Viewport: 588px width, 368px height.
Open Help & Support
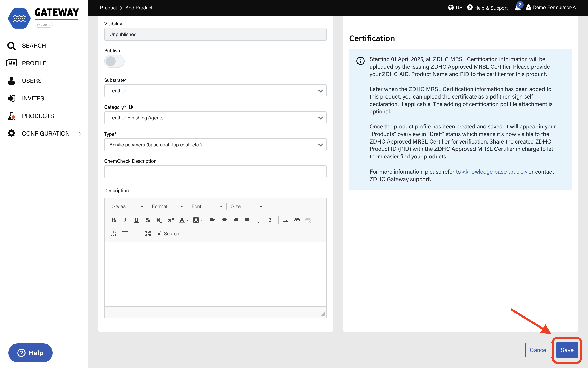(x=487, y=8)
